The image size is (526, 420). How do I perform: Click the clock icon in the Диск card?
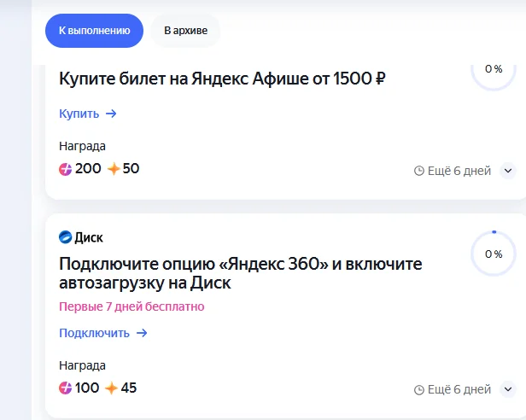click(419, 390)
